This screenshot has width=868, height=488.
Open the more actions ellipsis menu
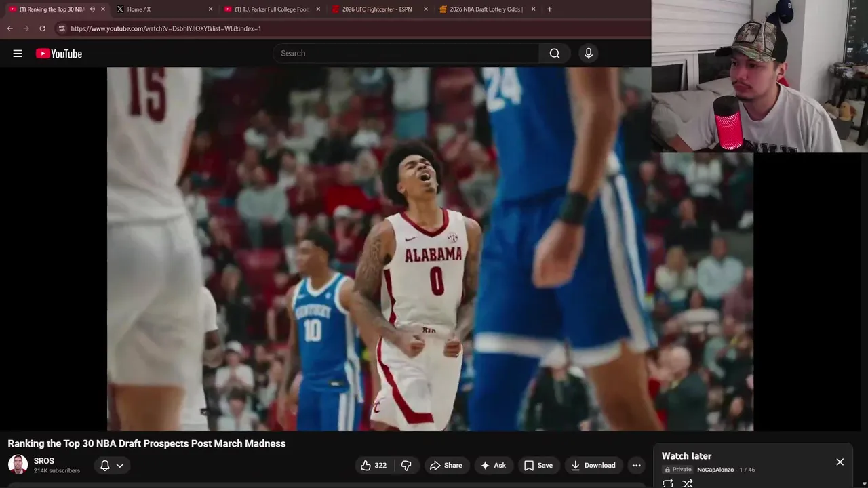coord(636,465)
